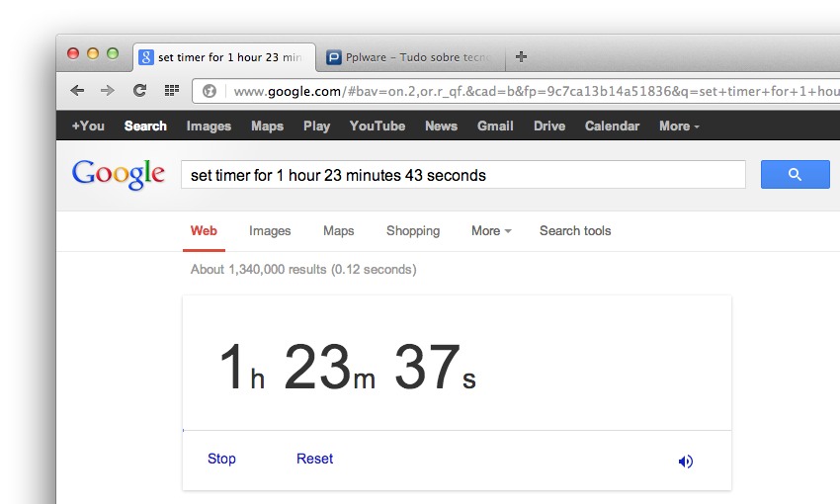Viewport: 840px width, 504px height.
Task: Open Gmail in the black Google bar
Action: [495, 126]
